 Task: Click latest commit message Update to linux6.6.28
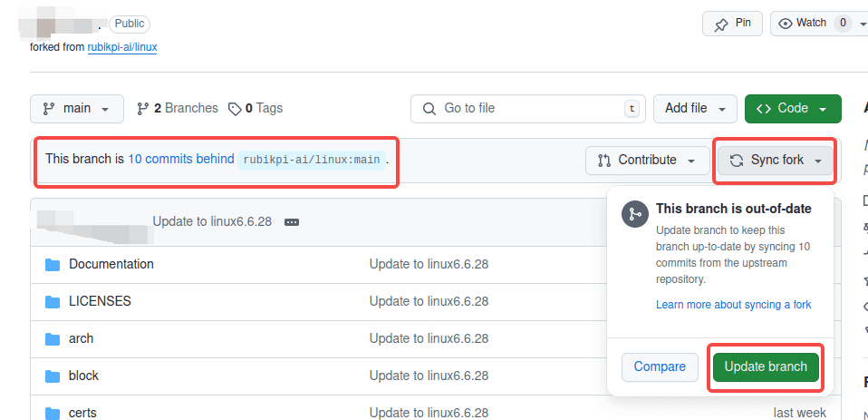tap(212, 221)
